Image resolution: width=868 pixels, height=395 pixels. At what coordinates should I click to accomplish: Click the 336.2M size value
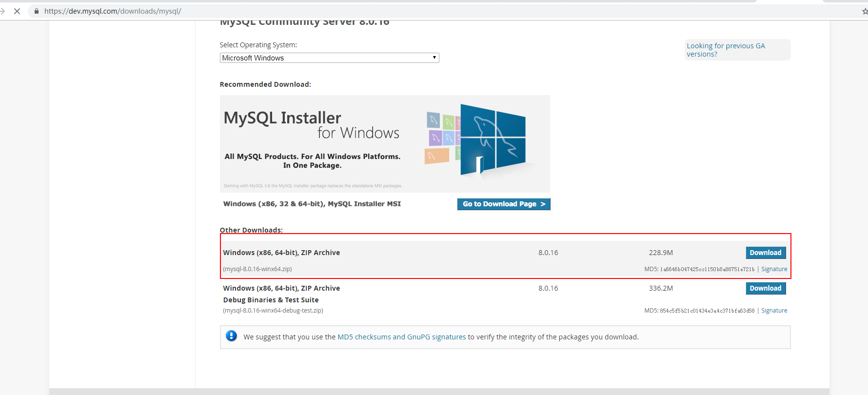tap(661, 288)
